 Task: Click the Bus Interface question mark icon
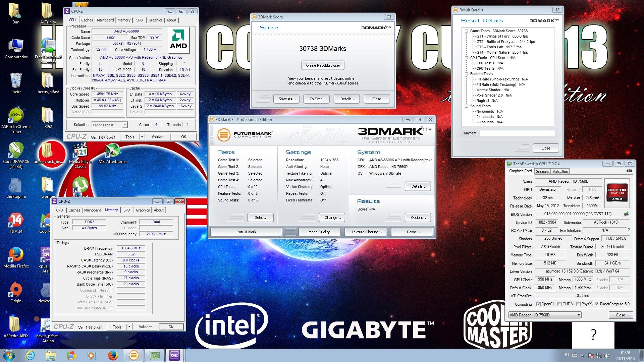[x=629, y=230]
